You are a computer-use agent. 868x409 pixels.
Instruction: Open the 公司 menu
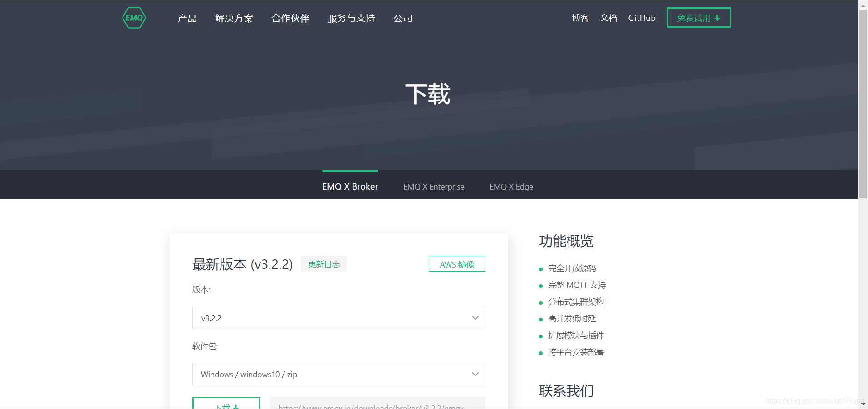click(403, 18)
